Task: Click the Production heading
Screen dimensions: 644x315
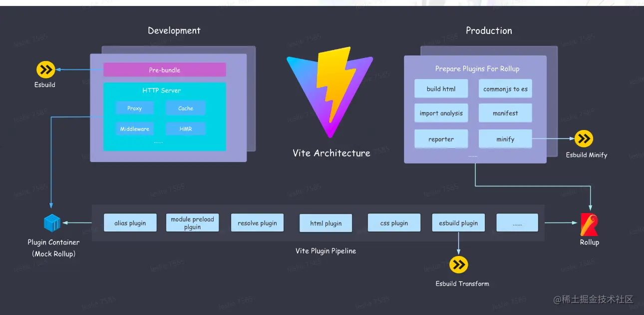Action: [x=489, y=30]
